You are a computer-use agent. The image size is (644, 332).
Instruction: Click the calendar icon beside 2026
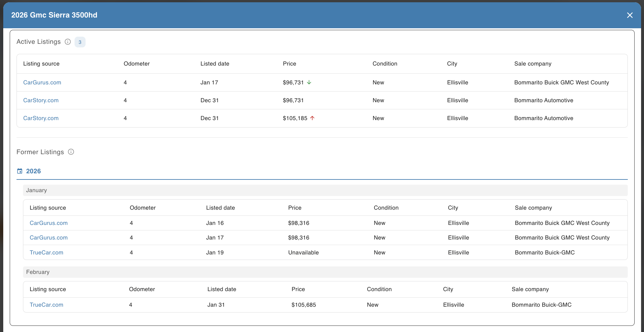pos(20,171)
